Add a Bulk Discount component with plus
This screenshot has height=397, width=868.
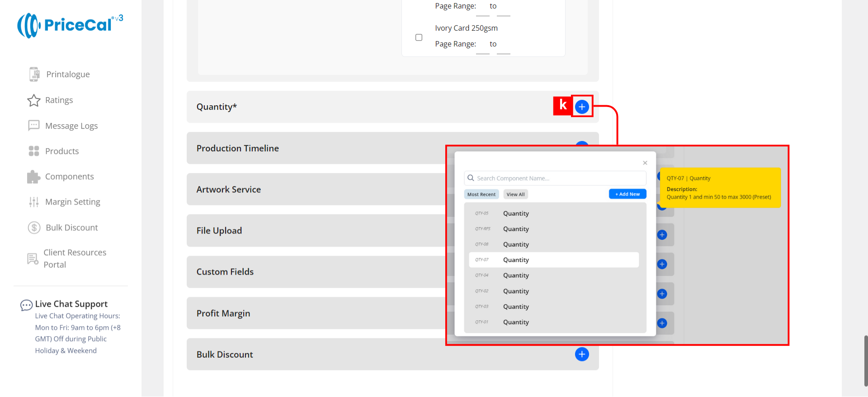[582, 355]
